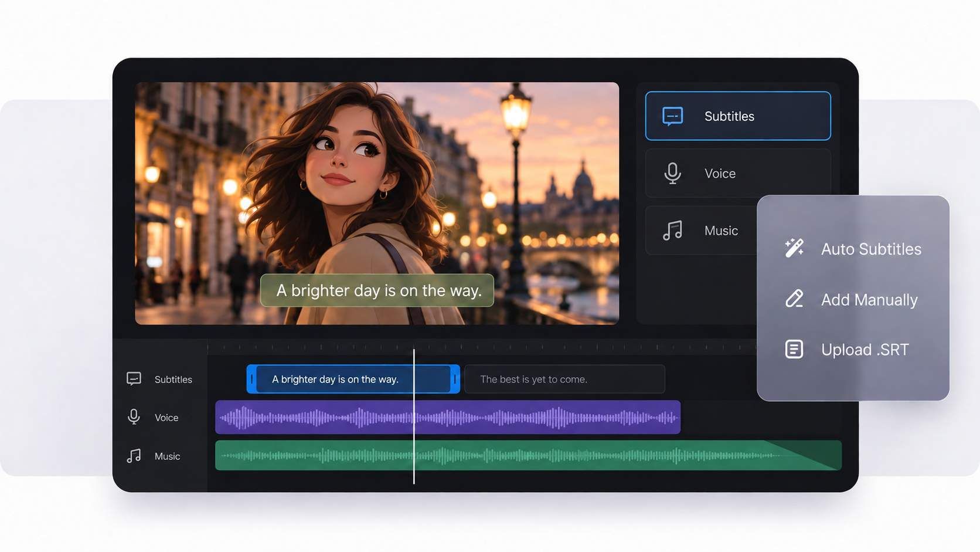Click the Subtitles track icon in the timeline
This screenshot has width=980, height=552.
click(x=134, y=379)
